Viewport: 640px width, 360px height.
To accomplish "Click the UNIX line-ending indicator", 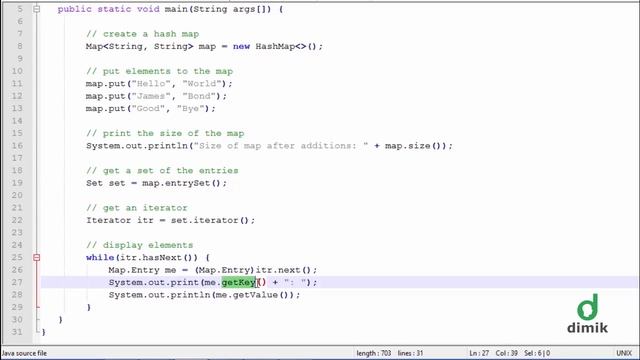I will pyautogui.click(x=624, y=353).
